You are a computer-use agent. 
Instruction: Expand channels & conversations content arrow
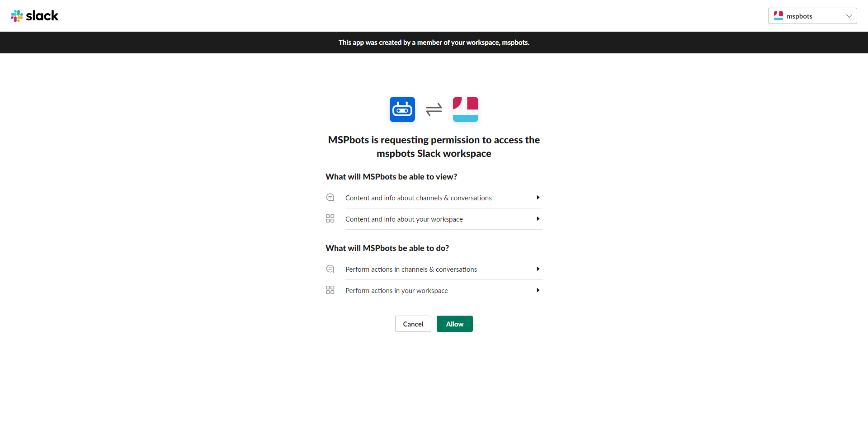(x=538, y=198)
